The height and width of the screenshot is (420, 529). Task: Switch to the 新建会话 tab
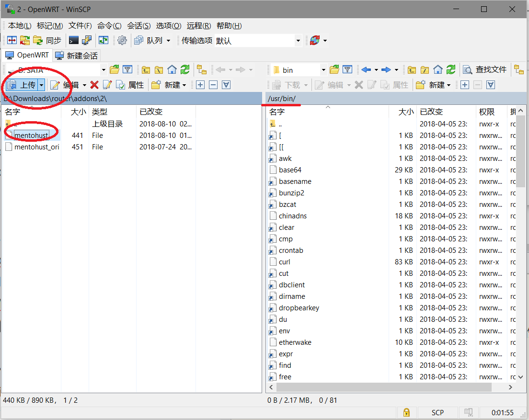[77, 56]
